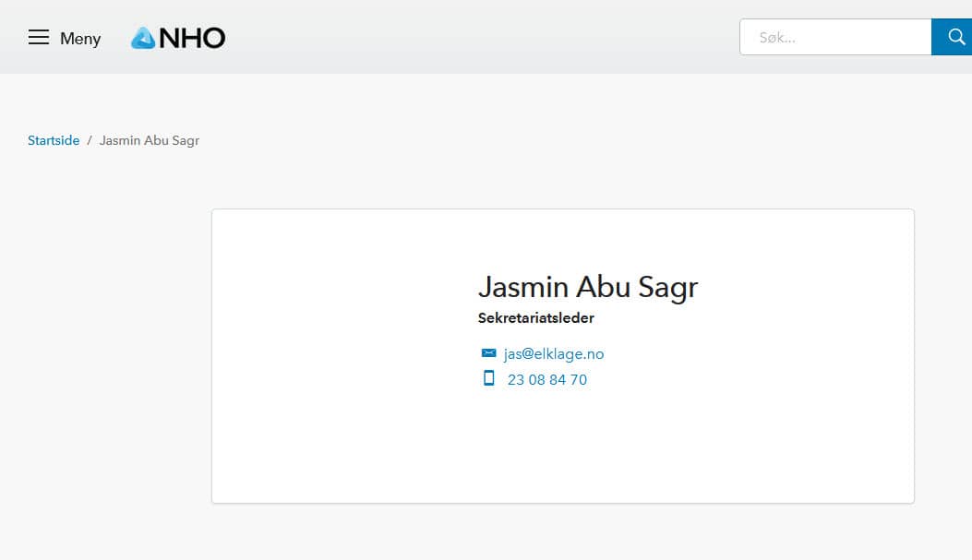Click the Jasmin Abu Sagr name heading
972x560 pixels.
pyautogui.click(x=588, y=288)
